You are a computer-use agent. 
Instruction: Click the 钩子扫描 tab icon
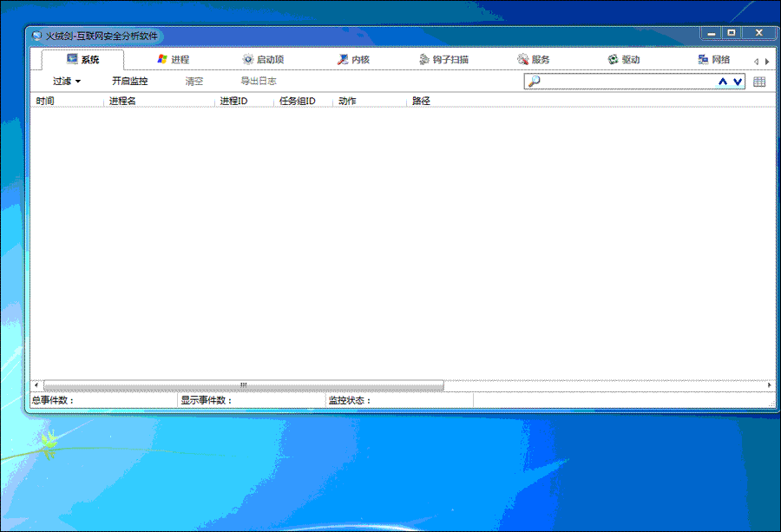click(423, 59)
